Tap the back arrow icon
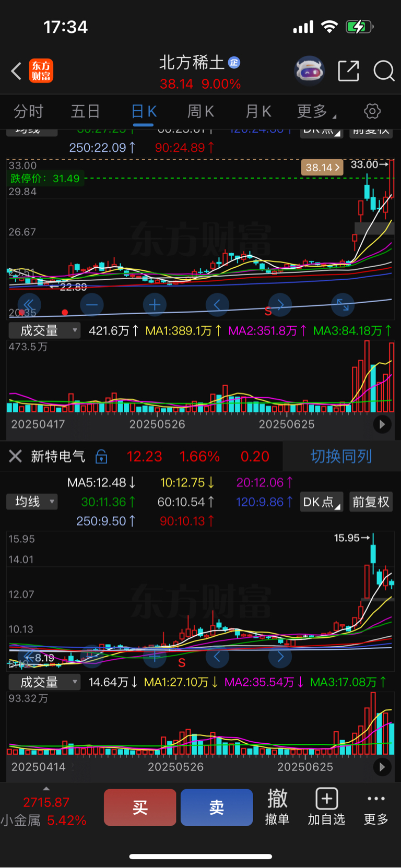Image resolution: width=401 pixels, height=868 pixels. coord(16,71)
